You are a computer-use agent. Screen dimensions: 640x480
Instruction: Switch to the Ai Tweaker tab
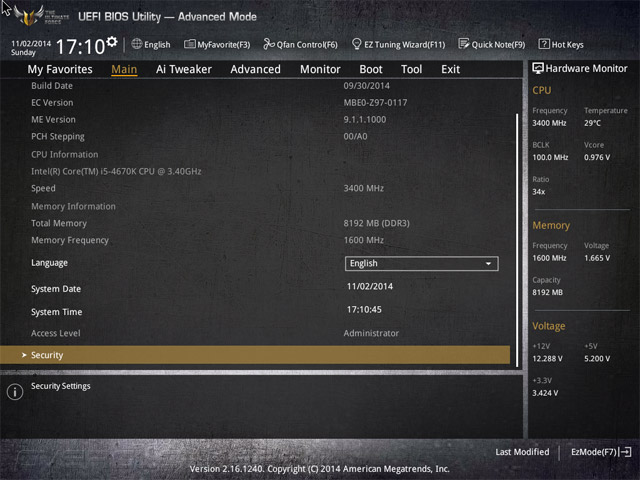point(184,69)
